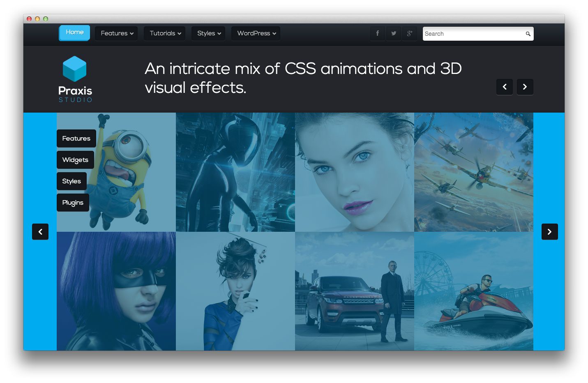
Task: Click the search magnifier icon
Action: pos(528,34)
